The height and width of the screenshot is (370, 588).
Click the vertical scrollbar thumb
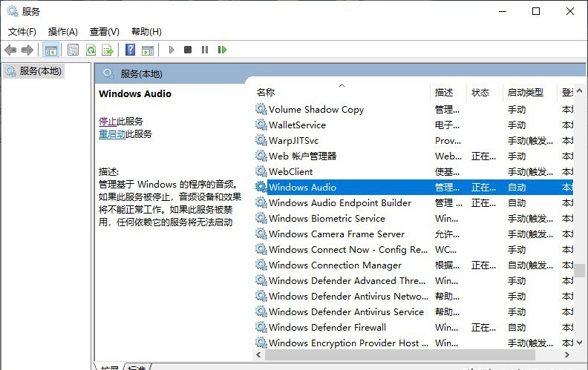pyautogui.click(x=579, y=271)
